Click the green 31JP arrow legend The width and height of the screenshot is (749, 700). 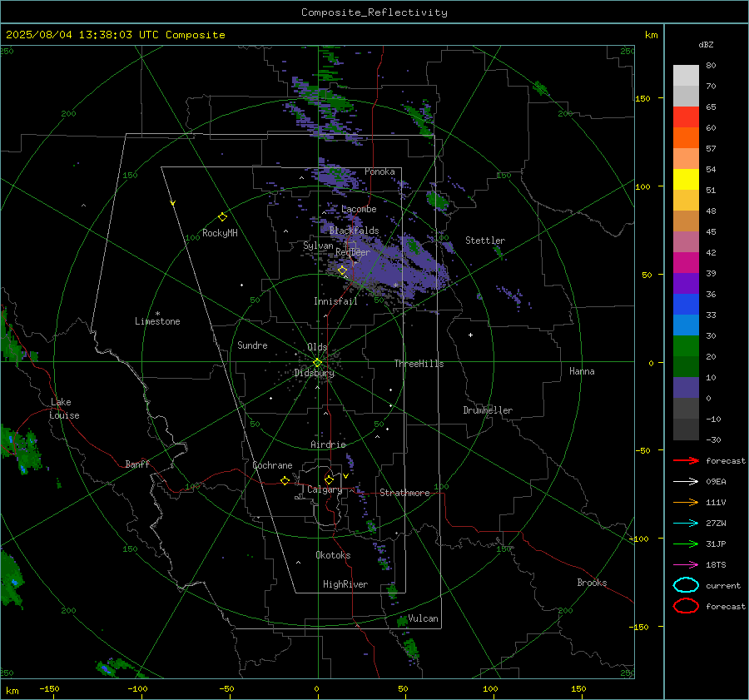tap(686, 544)
